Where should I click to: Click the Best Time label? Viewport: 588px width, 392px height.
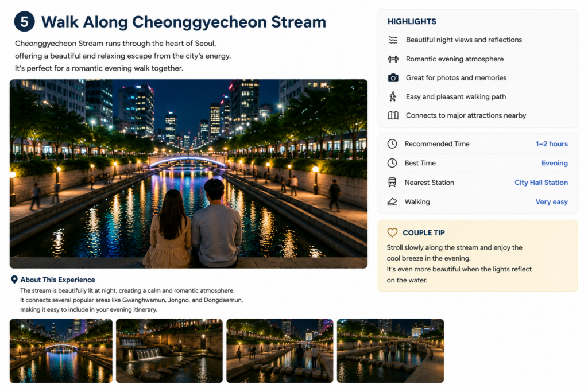coord(420,163)
